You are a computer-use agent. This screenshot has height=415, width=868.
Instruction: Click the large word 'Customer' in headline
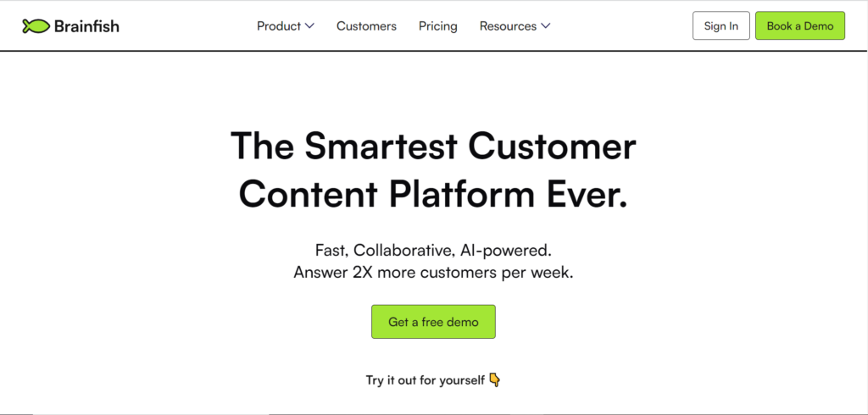coord(553,146)
